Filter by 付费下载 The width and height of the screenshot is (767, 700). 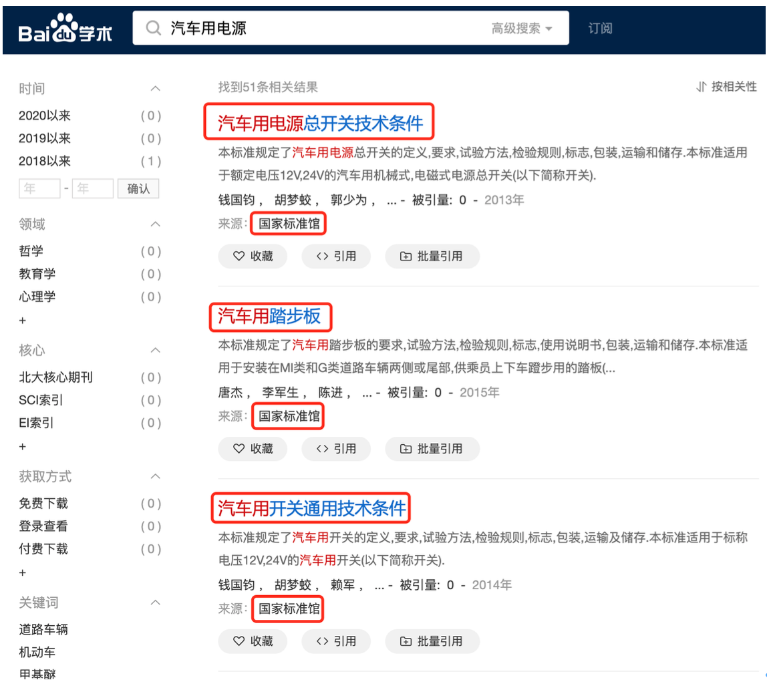coord(43,549)
